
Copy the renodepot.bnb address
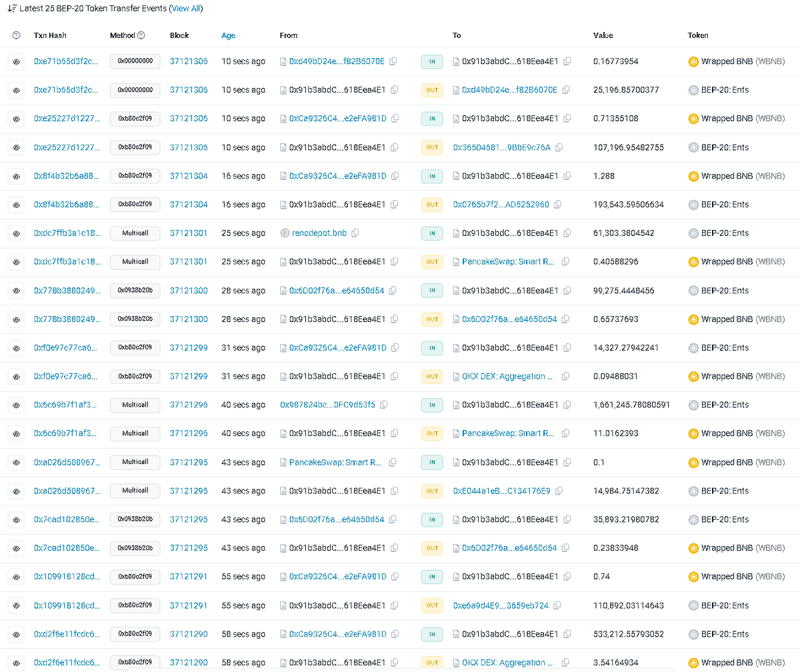point(355,233)
